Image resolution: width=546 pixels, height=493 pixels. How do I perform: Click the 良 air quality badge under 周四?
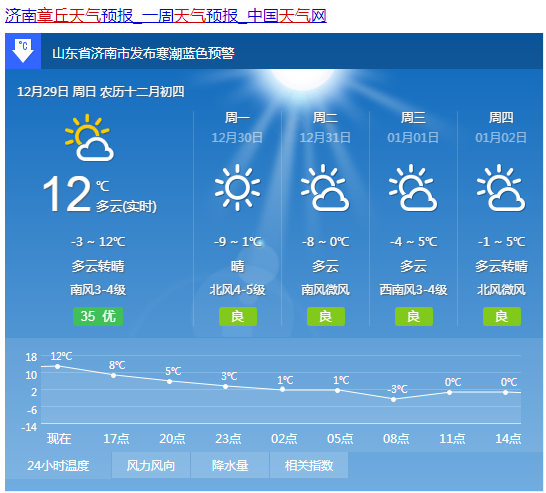pyautogui.click(x=502, y=316)
